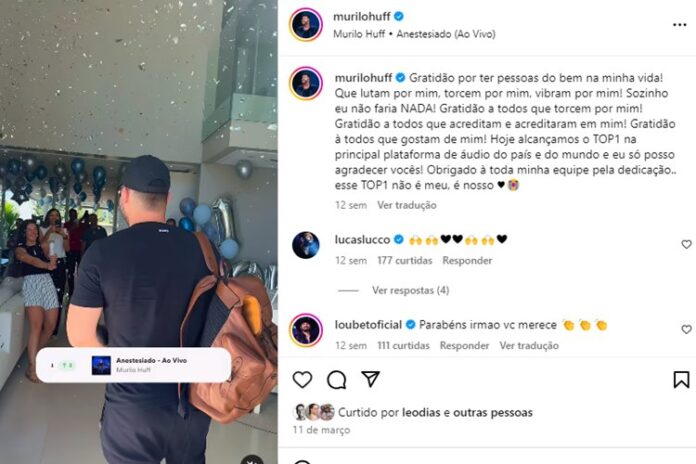The width and height of the screenshot is (696, 464).
Task: Save post with the bookmark icon
Action: coord(681,380)
